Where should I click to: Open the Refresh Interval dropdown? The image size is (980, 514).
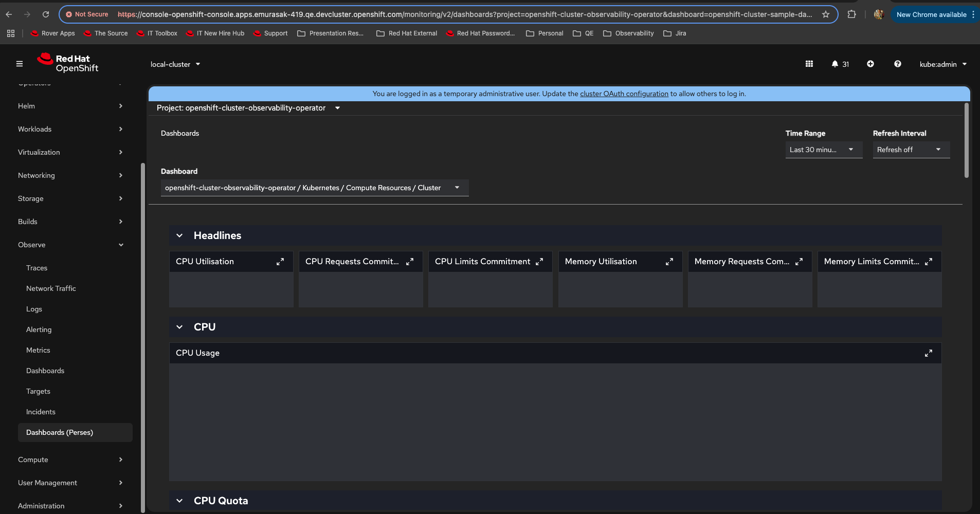pyautogui.click(x=911, y=150)
